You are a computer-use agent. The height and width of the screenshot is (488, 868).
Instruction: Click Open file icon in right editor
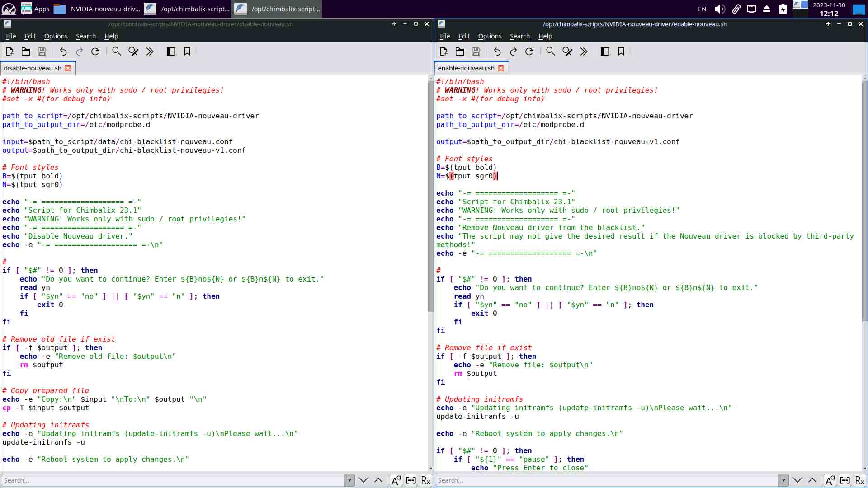point(460,52)
